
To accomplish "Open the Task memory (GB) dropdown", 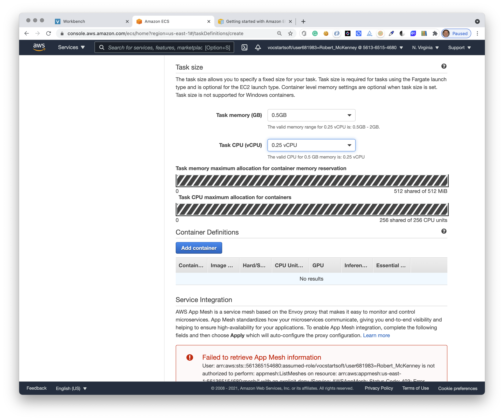I will click(311, 115).
